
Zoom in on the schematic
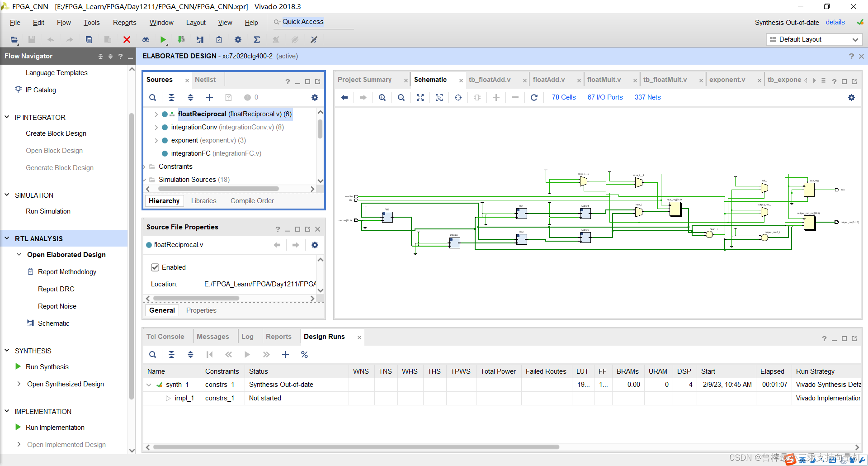pos(382,97)
